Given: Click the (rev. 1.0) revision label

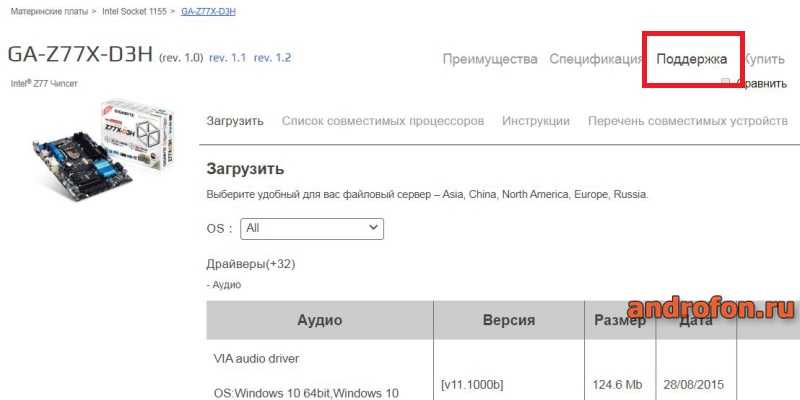Looking at the screenshot, I should [181, 58].
